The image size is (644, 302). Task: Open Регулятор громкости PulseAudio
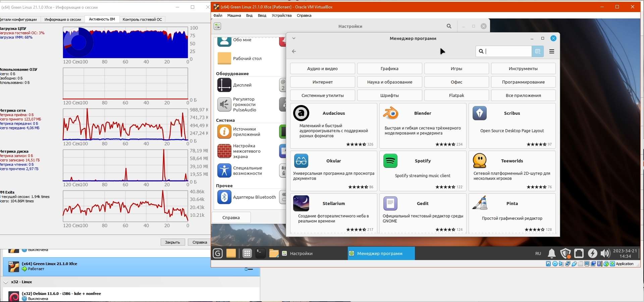237,104
